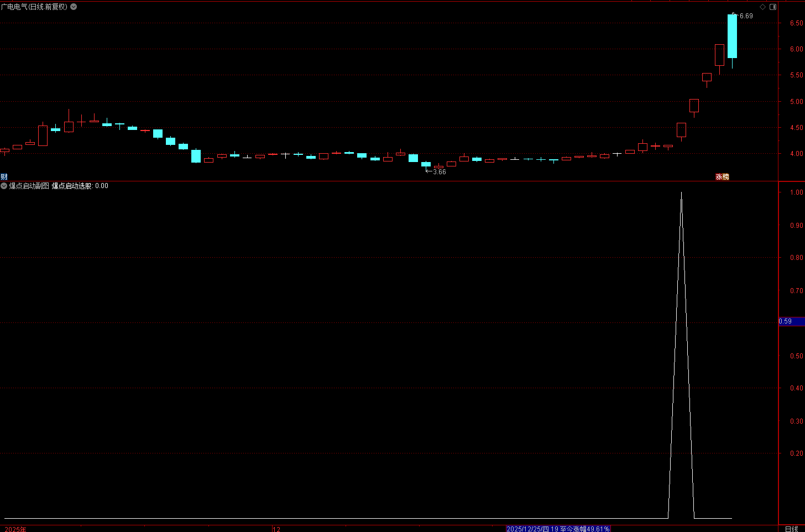The width and height of the screenshot is (805, 532).
Task: Click the 4.00 price axis label
Action: pyautogui.click(x=796, y=154)
